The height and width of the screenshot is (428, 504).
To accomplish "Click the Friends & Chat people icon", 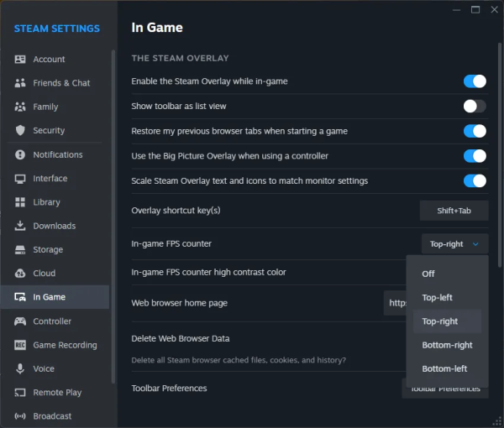I will point(20,83).
